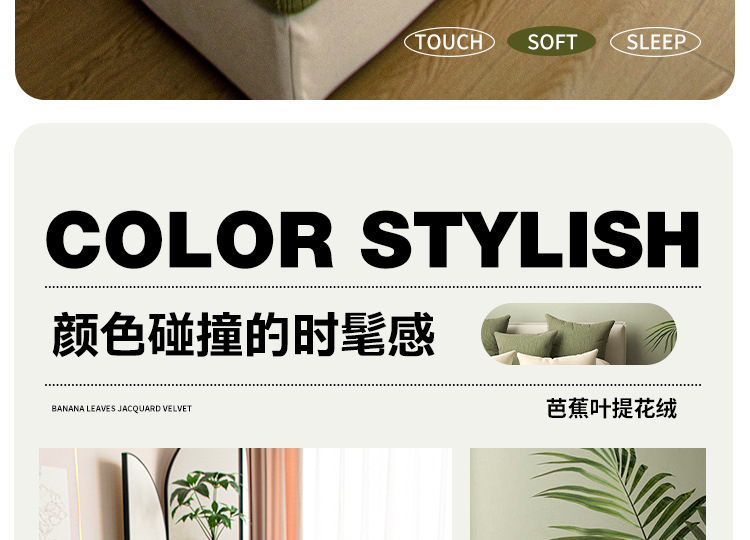This screenshot has width=750, height=540.
Task: Click the 芭蕉叶提花绒 label
Action: tap(612, 408)
